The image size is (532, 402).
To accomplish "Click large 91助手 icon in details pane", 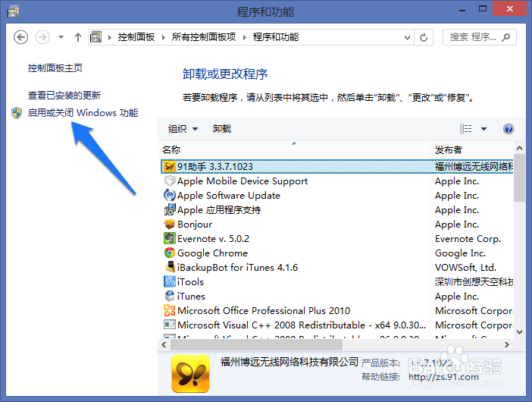I will 191,373.
